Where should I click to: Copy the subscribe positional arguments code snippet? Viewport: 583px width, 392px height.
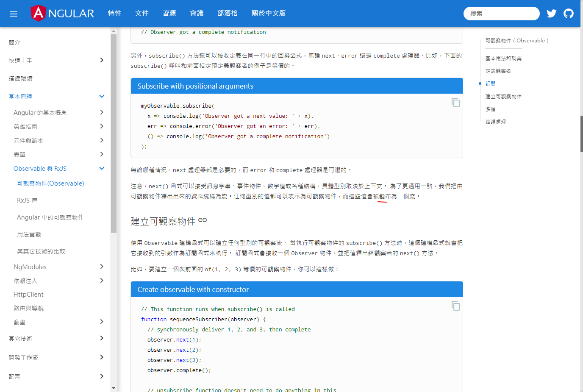[455, 103]
